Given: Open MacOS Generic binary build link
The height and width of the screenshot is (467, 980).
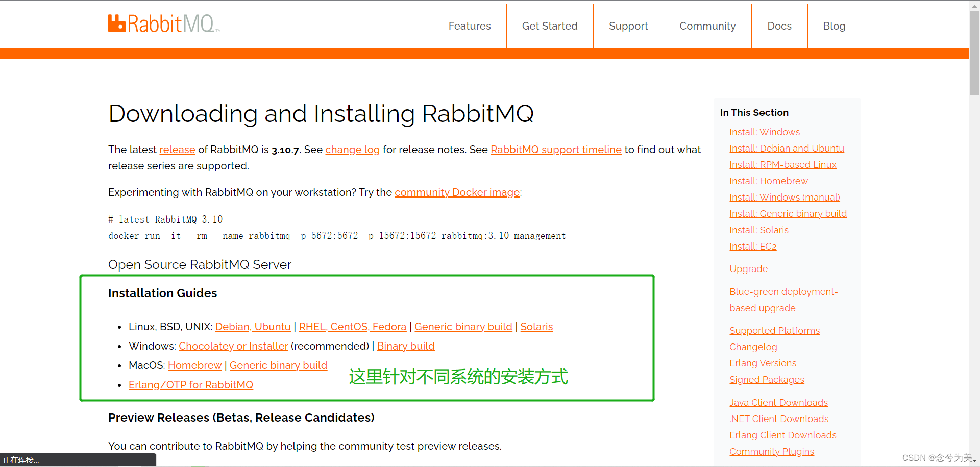Looking at the screenshot, I should pos(278,365).
